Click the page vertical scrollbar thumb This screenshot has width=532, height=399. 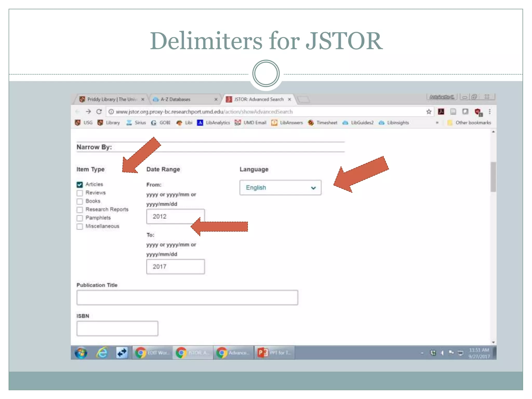tap(493, 177)
